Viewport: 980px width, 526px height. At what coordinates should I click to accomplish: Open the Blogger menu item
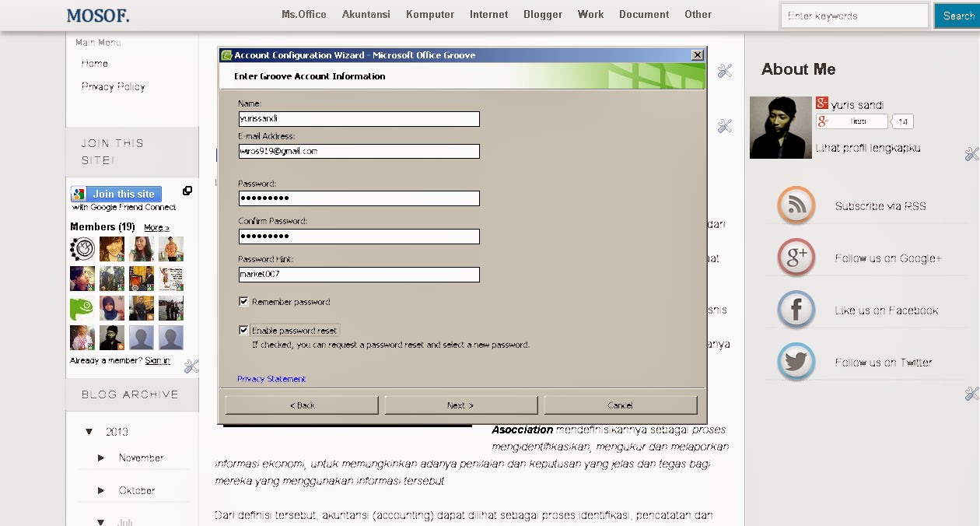(542, 13)
